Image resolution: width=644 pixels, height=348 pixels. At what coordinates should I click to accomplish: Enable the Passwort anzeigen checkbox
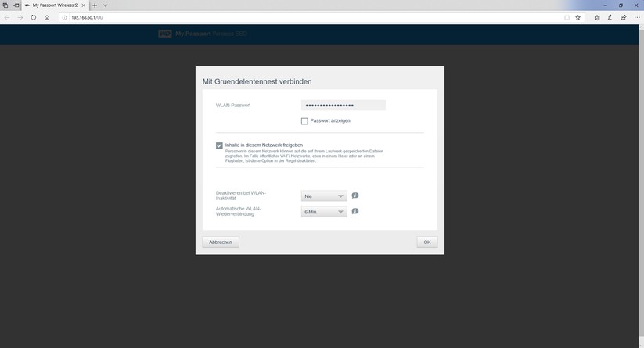pos(304,121)
